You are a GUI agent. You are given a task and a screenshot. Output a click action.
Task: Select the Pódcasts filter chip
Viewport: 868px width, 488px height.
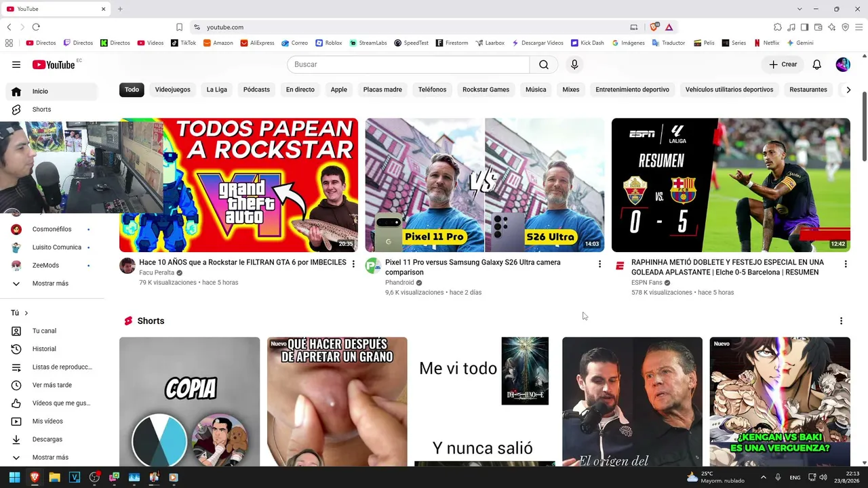pos(256,89)
